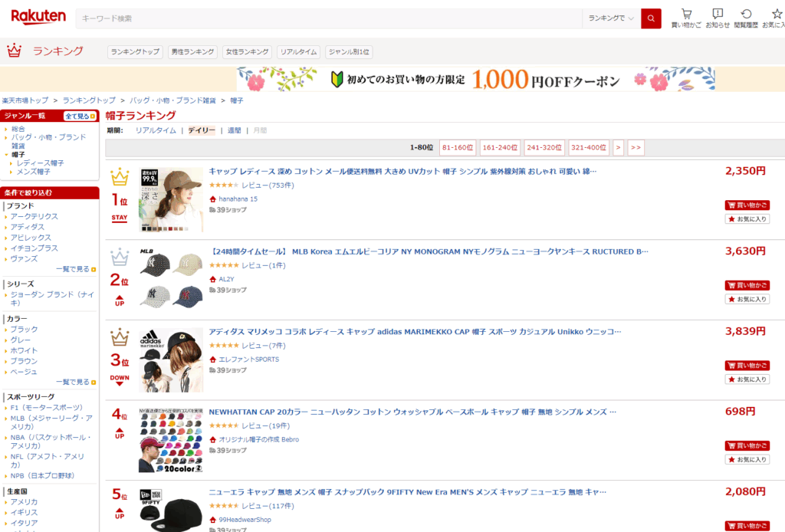
Task: Add 3,839円 adidas cap to 買い物かご
Action: coord(747,366)
